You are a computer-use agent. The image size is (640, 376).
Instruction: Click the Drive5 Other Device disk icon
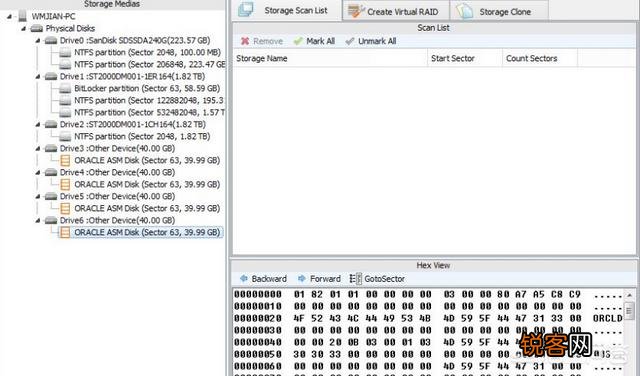pyautogui.click(x=51, y=196)
